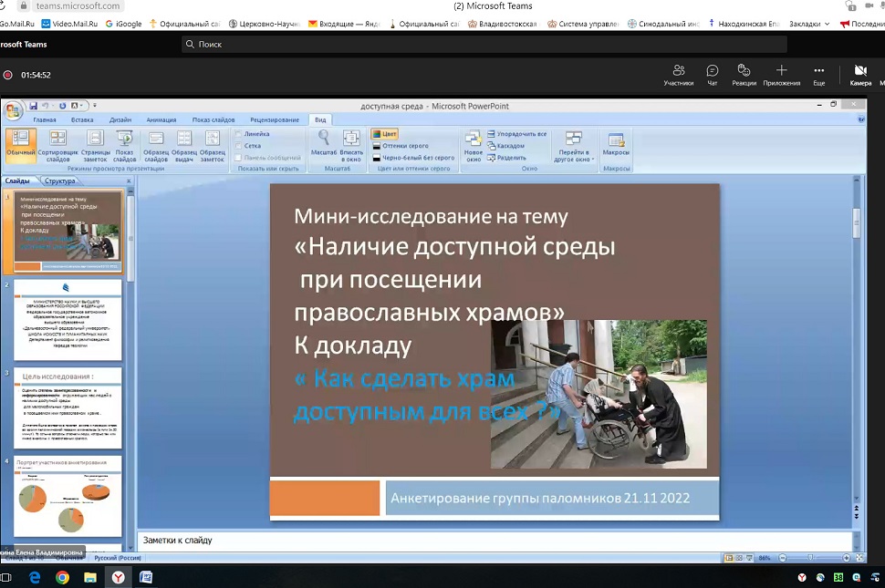Click the Новое окно icon
The height and width of the screenshot is (588, 885).
[x=473, y=139]
